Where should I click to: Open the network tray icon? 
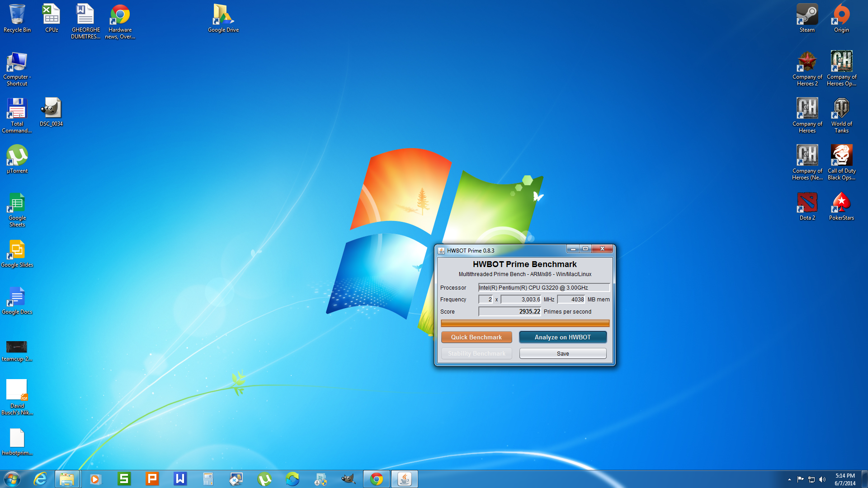811,479
